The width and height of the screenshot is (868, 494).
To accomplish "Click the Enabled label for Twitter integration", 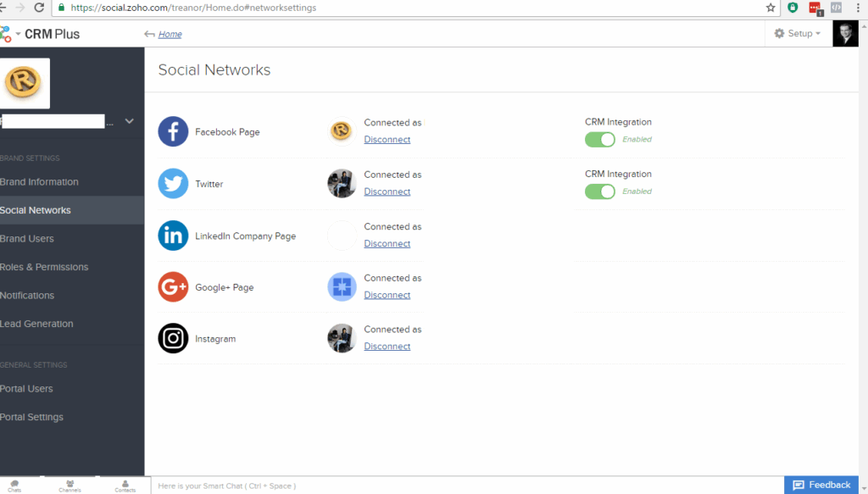I will [x=637, y=191].
